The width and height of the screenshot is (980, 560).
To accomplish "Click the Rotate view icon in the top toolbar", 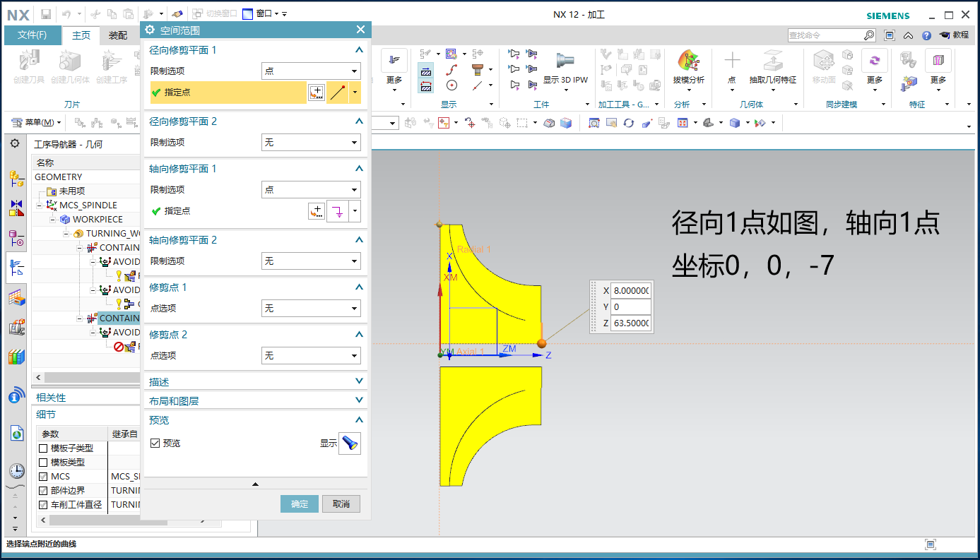I will (628, 123).
